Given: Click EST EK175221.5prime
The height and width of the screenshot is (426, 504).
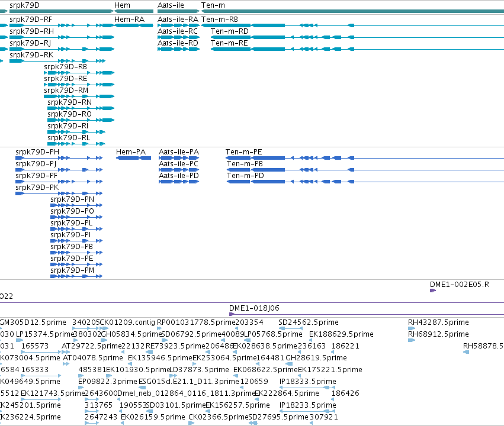Looking at the screenshot, I should click(x=330, y=370).
